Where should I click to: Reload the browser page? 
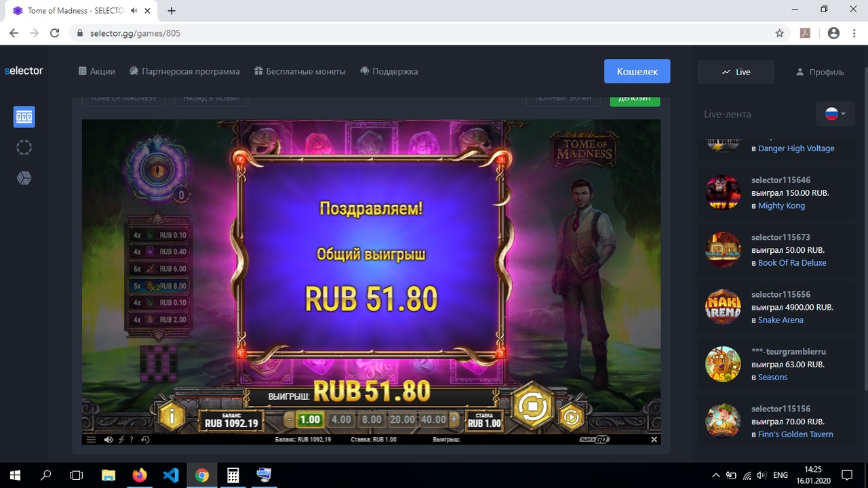[55, 33]
